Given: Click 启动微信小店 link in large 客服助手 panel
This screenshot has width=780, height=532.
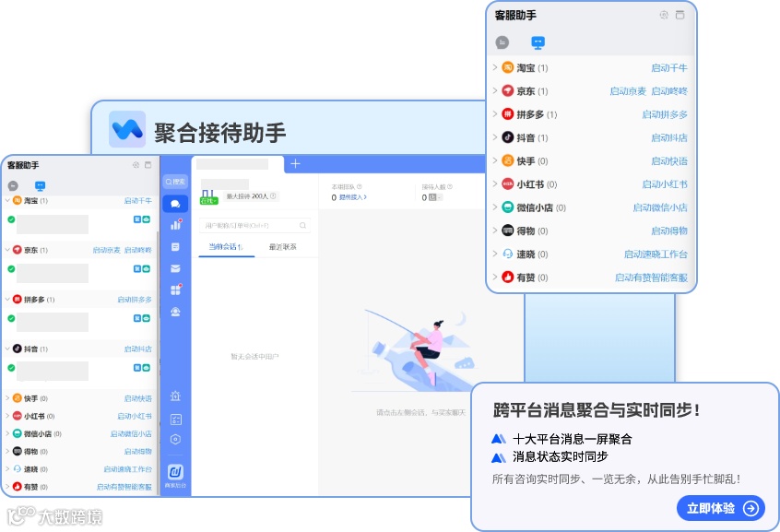Looking at the screenshot, I should pyautogui.click(x=660, y=207).
